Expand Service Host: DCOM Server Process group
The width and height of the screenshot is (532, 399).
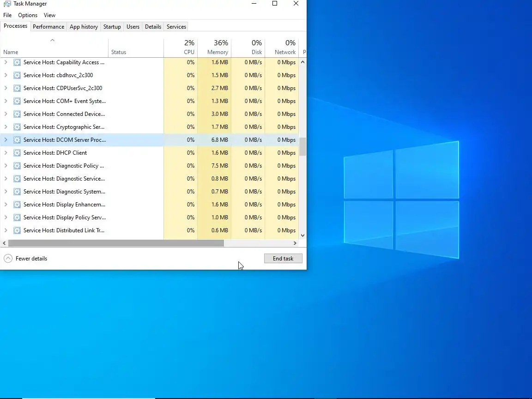(x=6, y=140)
